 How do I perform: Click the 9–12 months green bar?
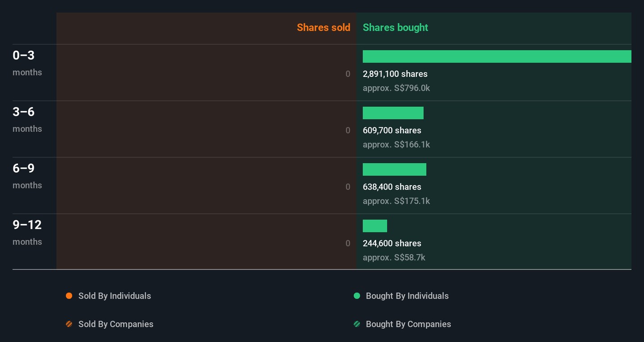375,226
